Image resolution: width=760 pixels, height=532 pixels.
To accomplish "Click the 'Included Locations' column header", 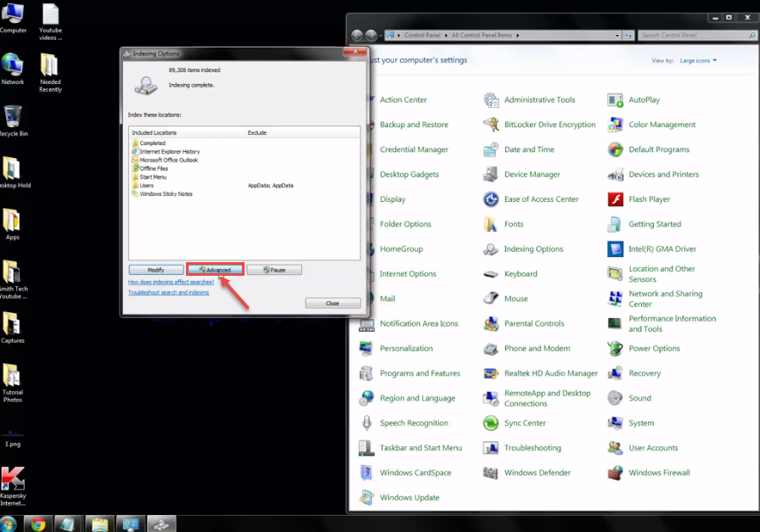I will coord(187,132).
